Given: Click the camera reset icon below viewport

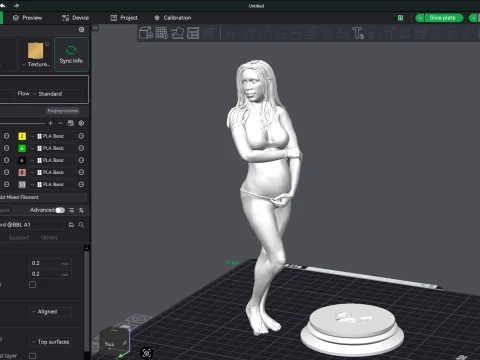Looking at the screenshot, I should [x=147, y=353].
